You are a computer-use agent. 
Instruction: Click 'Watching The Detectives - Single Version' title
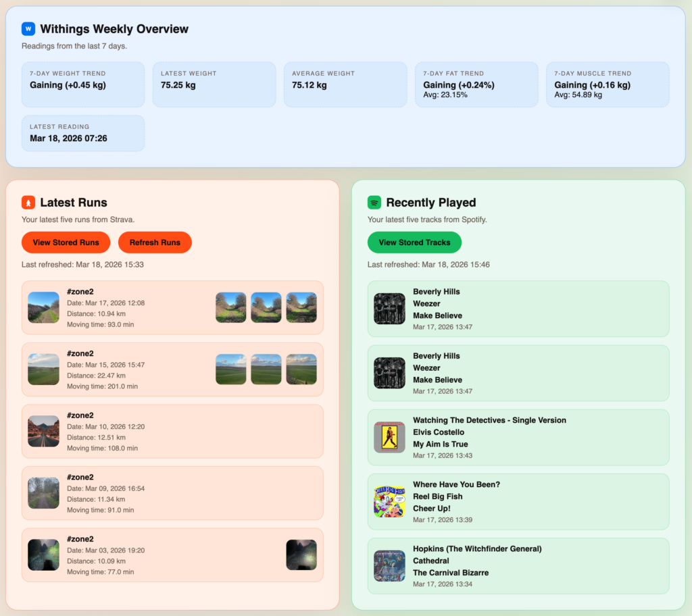point(489,421)
